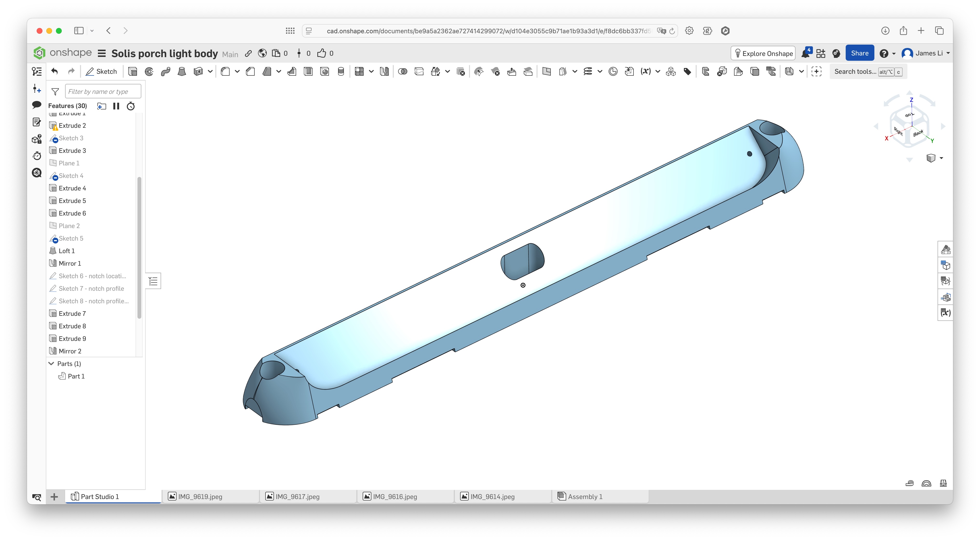Open the view cube display options dropdown
The image size is (980, 540).
(941, 158)
